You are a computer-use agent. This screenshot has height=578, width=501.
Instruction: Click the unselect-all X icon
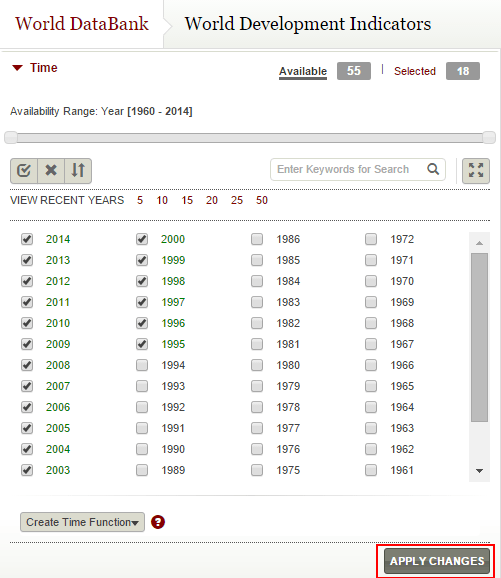point(51,171)
